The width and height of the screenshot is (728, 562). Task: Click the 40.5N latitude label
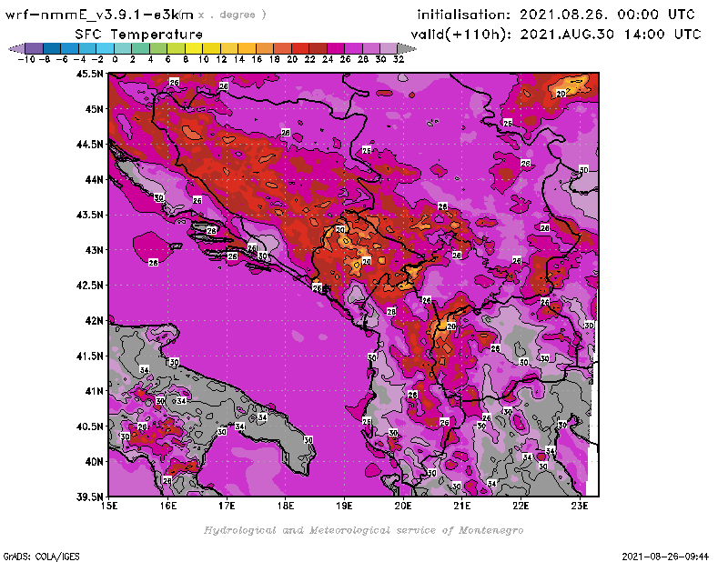pyautogui.click(x=90, y=427)
